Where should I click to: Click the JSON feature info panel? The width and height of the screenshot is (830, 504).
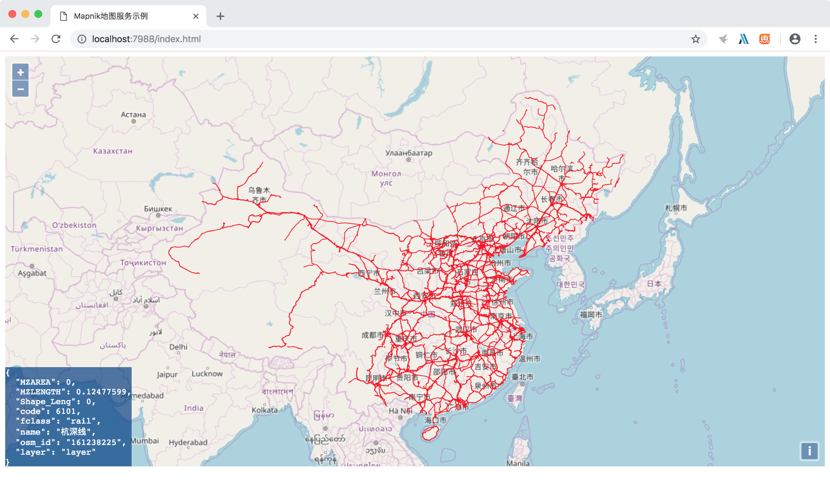68,417
